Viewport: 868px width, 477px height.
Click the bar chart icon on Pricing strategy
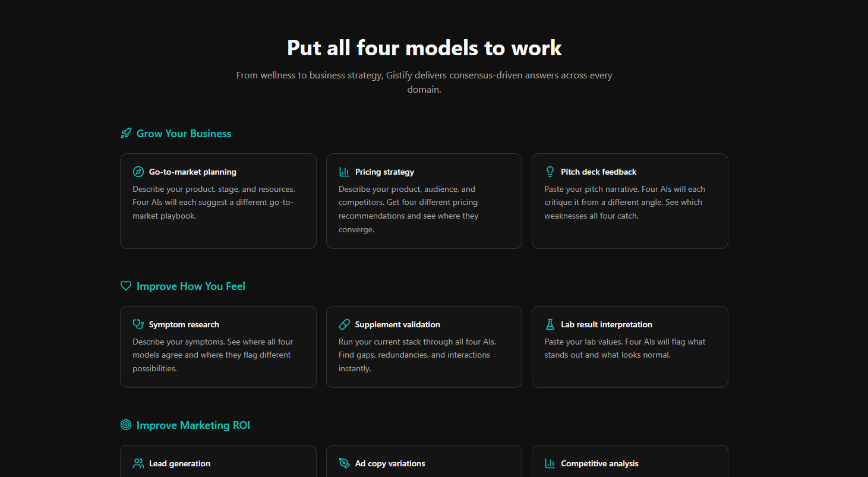345,172
